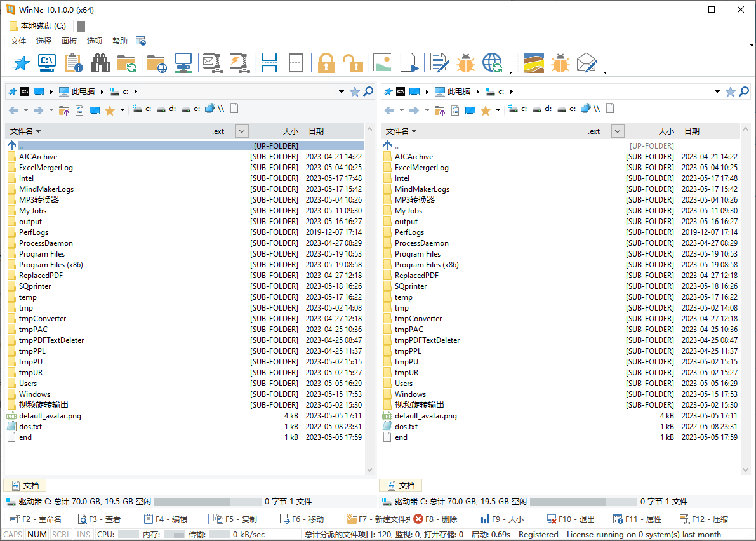Click F8 - 删除 button
The height and width of the screenshot is (541, 756).
[435, 519]
